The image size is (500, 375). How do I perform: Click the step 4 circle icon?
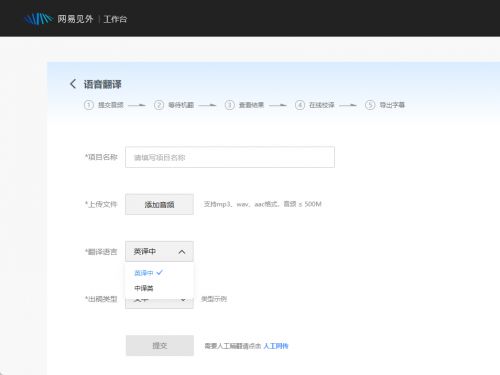[300, 105]
